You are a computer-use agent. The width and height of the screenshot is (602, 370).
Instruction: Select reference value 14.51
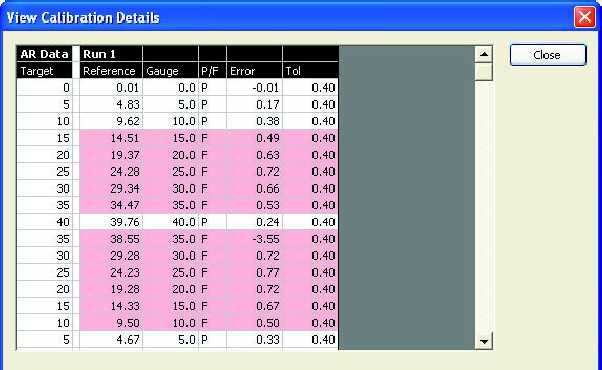(x=111, y=138)
